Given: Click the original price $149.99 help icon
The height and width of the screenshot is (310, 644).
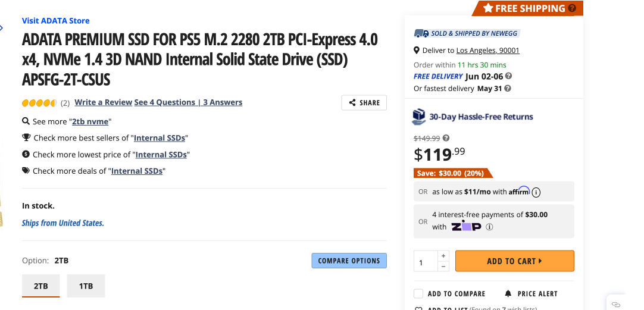Looking at the screenshot, I should pos(446,138).
